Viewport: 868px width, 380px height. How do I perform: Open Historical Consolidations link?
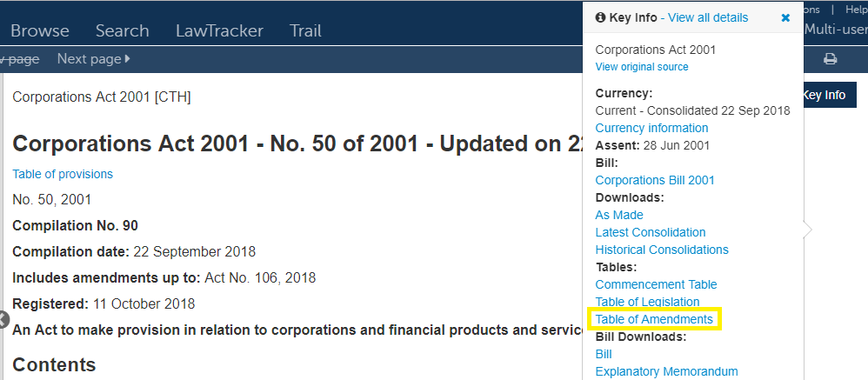tap(662, 250)
